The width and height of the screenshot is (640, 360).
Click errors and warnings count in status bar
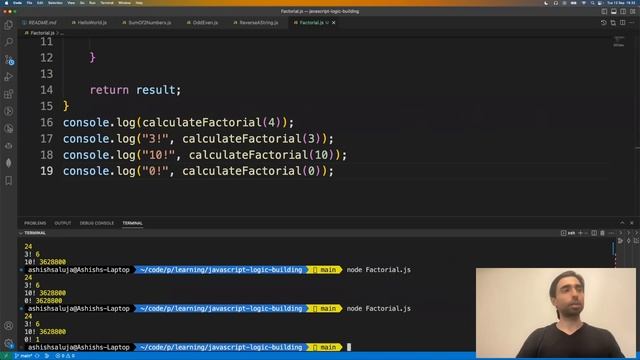click(x=65, y=356)
